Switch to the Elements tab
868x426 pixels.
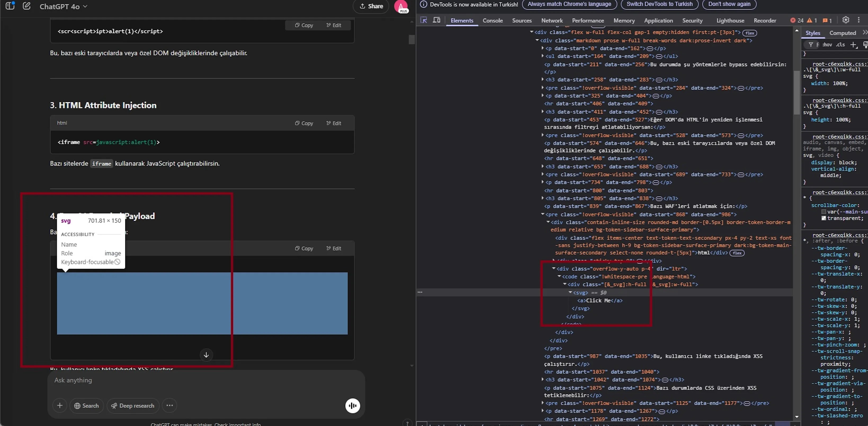(462, 21)
